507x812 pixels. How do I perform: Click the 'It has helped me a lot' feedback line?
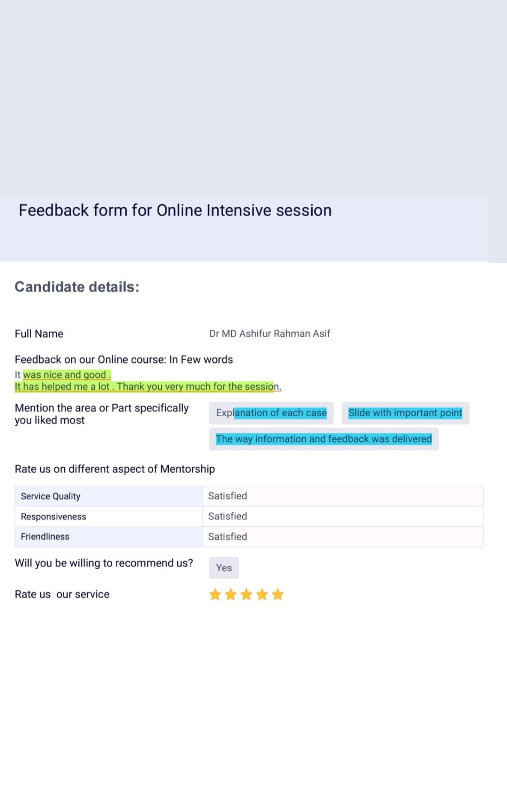click(x=148, y=387)
